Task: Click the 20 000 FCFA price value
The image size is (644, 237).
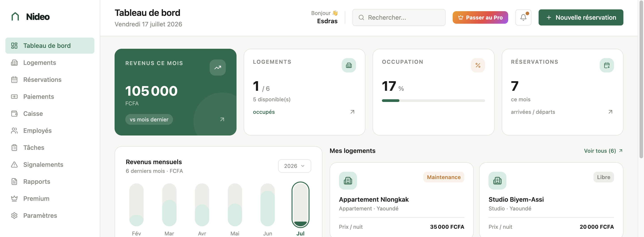Action: (597, 227)
